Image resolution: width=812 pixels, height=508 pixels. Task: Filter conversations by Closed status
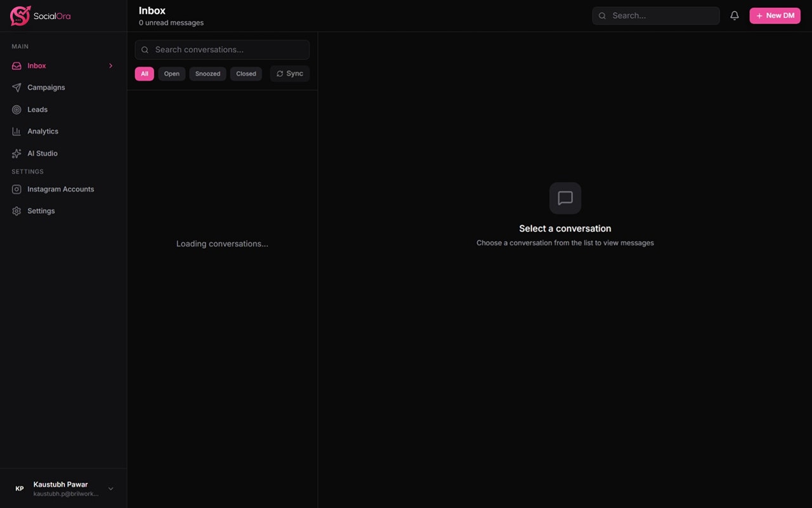click(246, 74)
